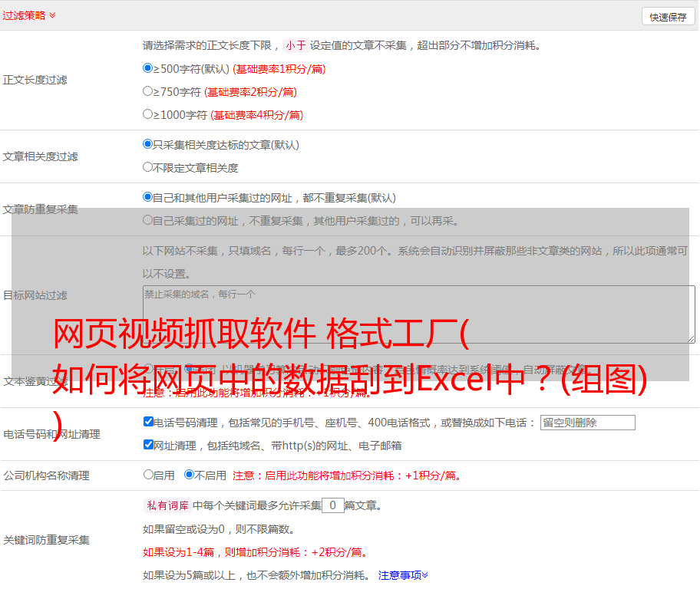The width and height of the screenshot is (700, 589).
Task: Toggle the 网址清理 checkbox
Action: tap(148, 444)
